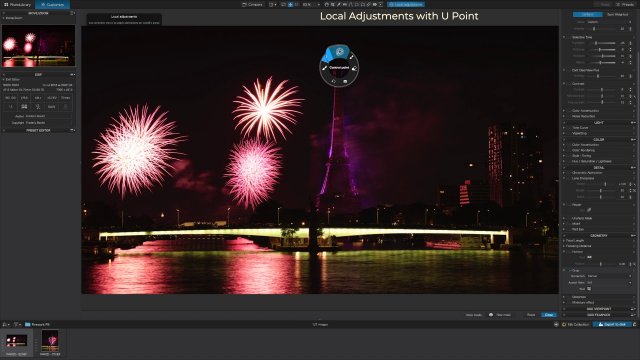Click the Export to disk button

(612, 324)
